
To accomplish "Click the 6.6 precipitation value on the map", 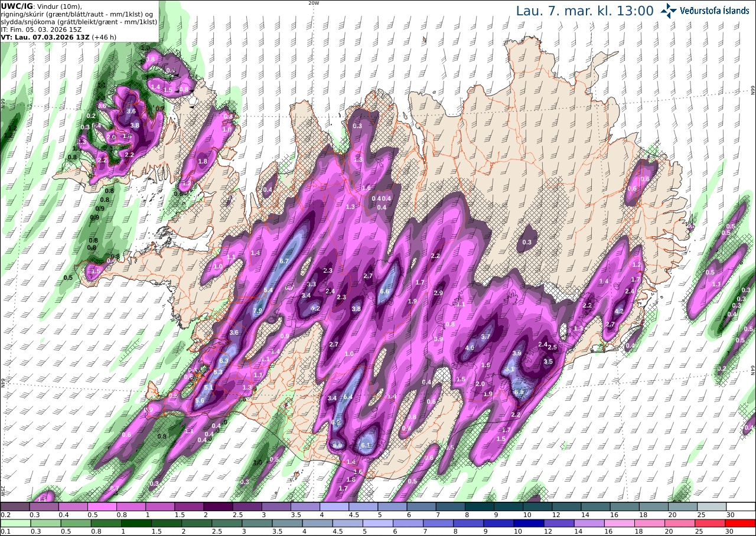I will (x=384, y=292).
